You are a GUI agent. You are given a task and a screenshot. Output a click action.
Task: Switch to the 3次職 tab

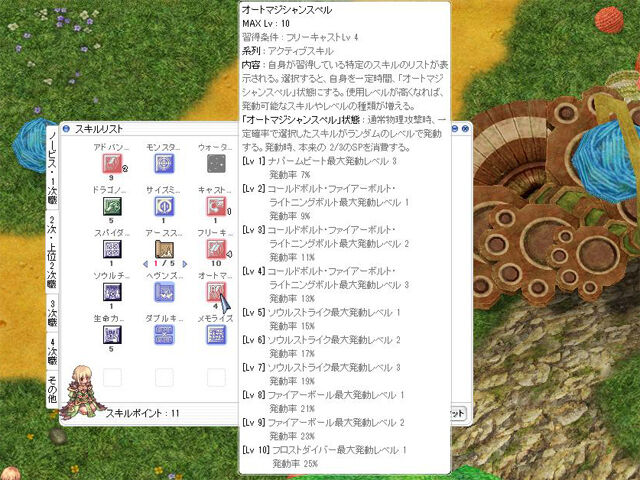[52, 313]
